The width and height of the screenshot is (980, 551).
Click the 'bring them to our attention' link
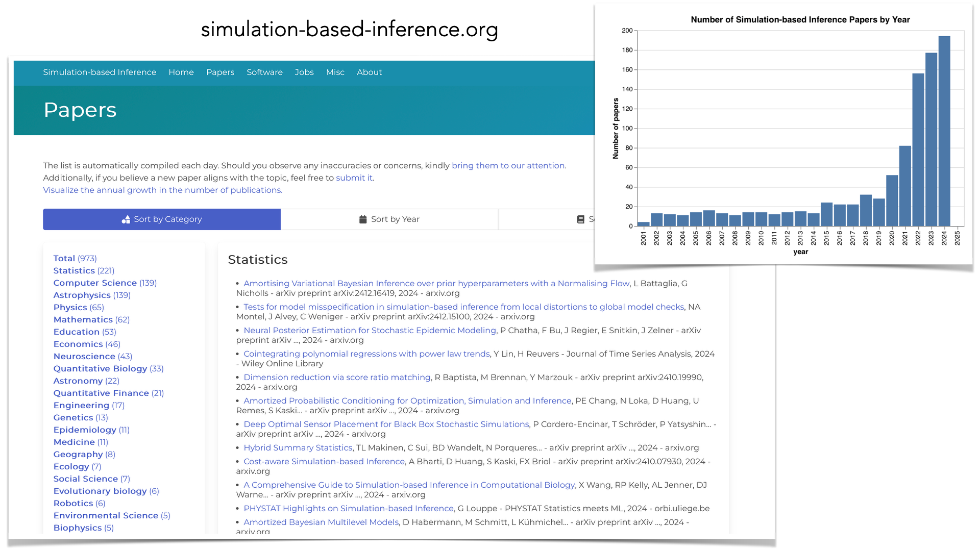pos(508,166)
